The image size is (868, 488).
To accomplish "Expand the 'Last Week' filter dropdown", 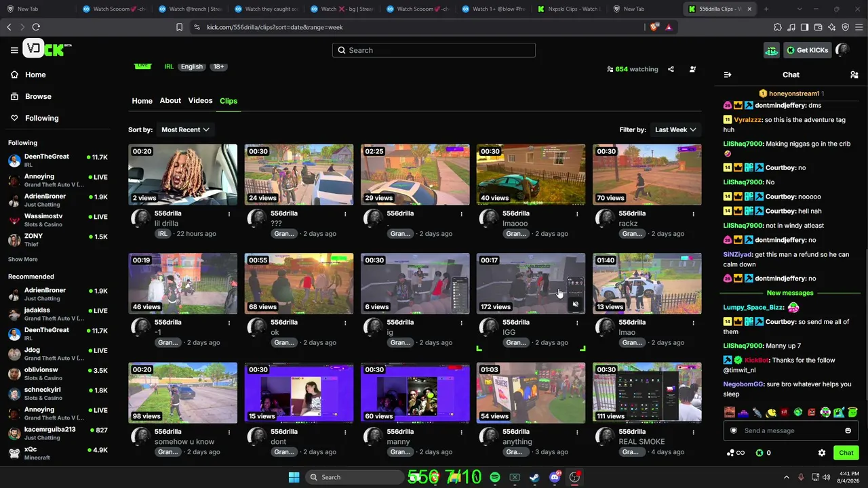I will coord(675,129).
